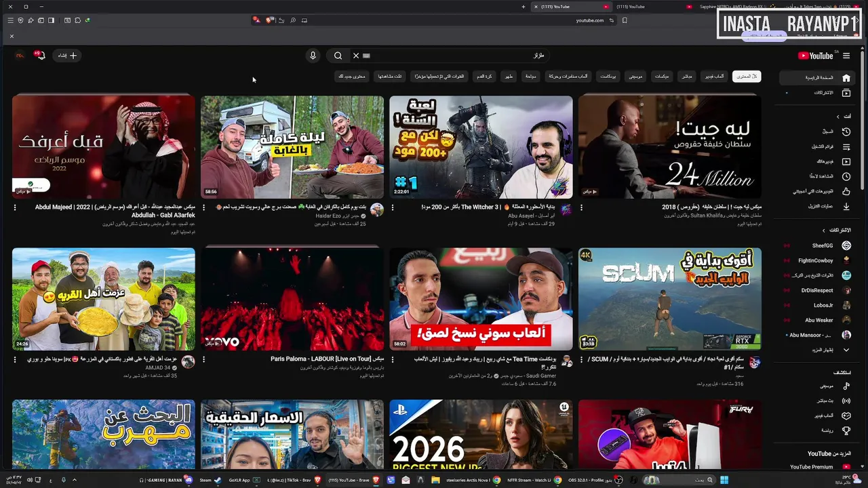Expand the subscriptions header chevron
Image resolution: width=868 pixels, height=488 pixels.
tap(824, 230)
